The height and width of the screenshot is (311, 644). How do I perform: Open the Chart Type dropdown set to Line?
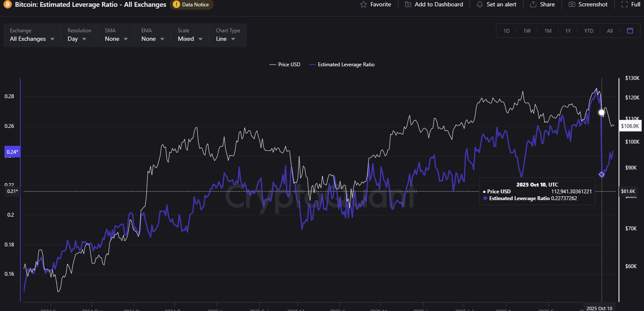tap(228, 35)
